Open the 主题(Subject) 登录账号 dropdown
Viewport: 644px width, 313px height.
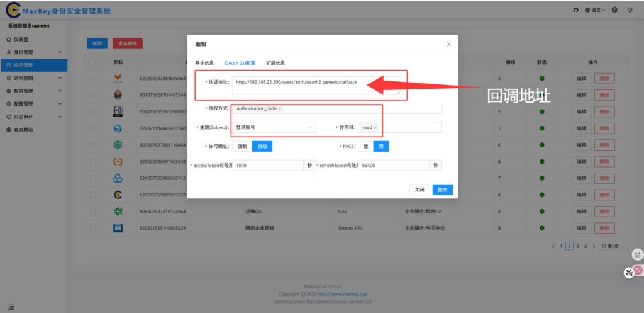[274, 128]
